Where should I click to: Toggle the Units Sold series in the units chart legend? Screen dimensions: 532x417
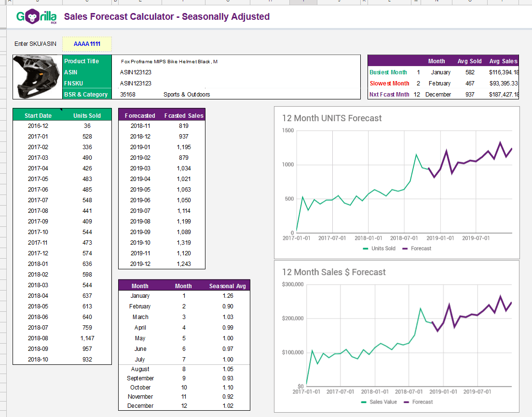click(384, 248)
